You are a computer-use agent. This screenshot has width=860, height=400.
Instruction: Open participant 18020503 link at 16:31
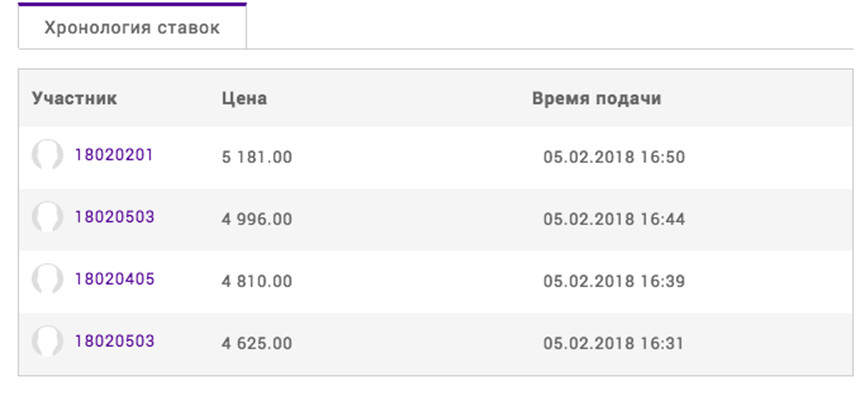coord(115,341)
